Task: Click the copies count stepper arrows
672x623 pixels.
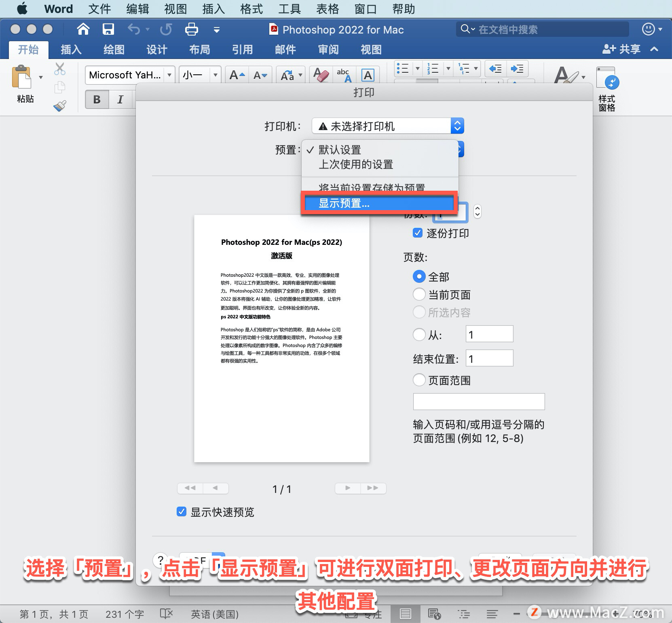Action: (x=478, y=212)
